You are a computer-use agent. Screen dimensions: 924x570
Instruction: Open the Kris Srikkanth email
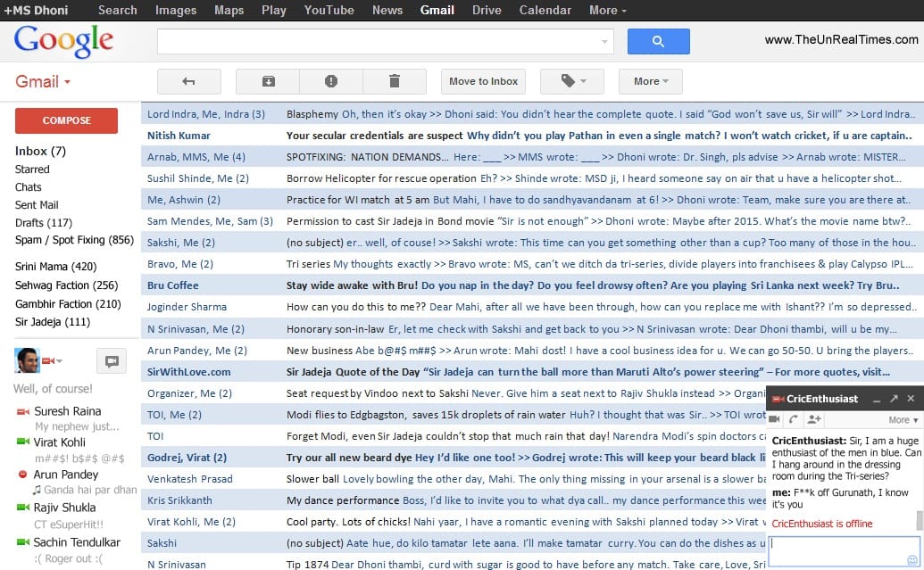pyautogui.click(x=454, y=500)
